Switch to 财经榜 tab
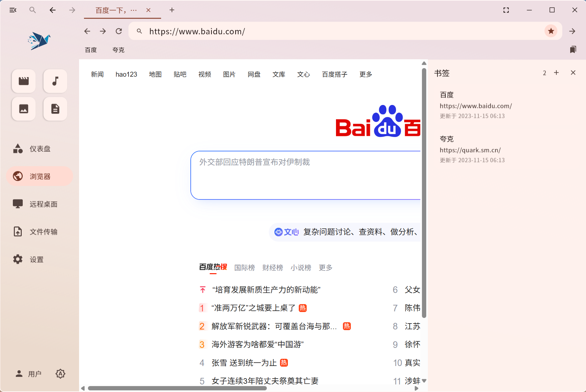 coord(273,268)
